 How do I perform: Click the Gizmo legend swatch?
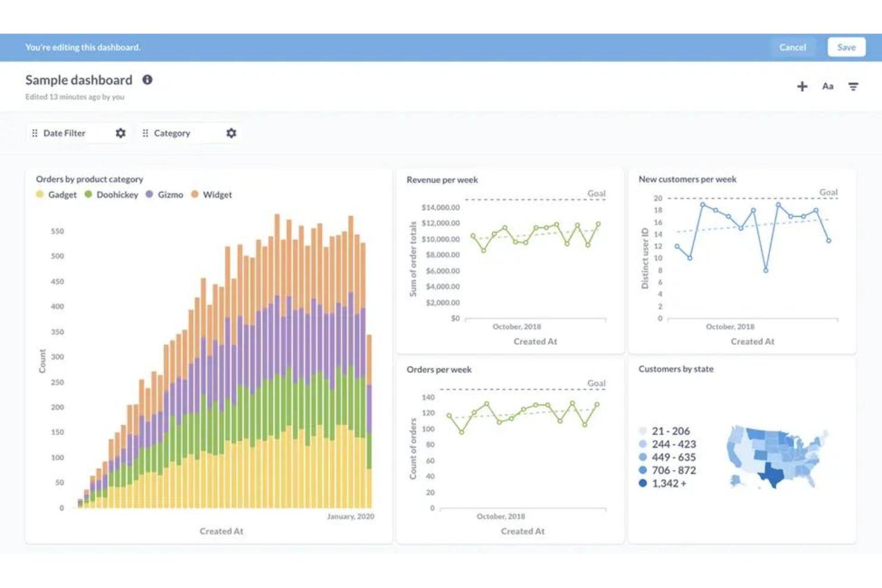pyautogui.click(x=150, y=194)
